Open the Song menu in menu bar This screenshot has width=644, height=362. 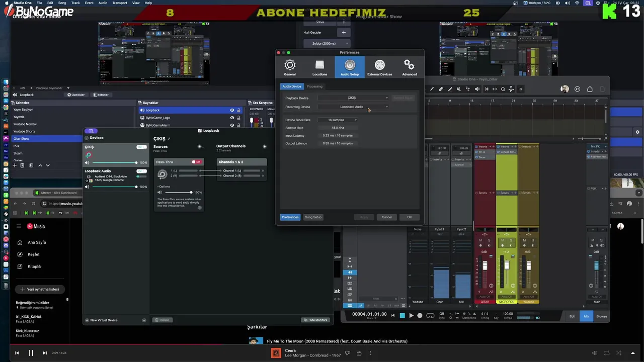(62, 3)
